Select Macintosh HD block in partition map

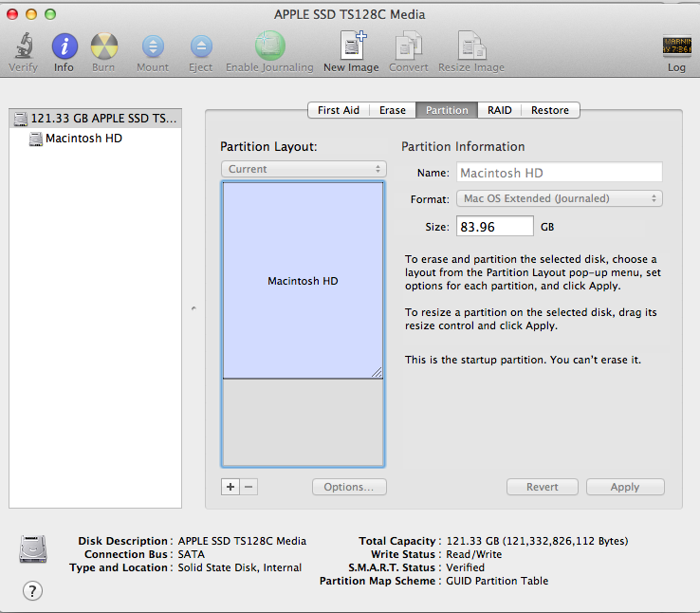tap(303, 280)
